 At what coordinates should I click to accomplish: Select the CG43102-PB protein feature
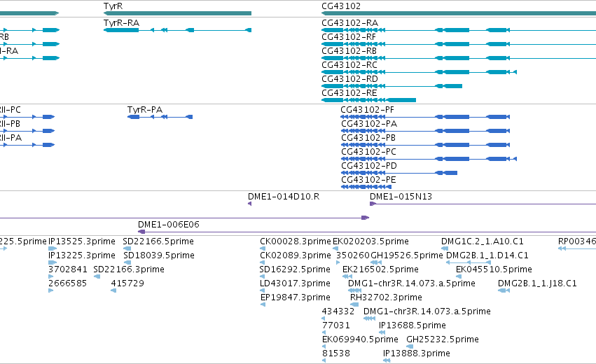[x=368, y=138]
